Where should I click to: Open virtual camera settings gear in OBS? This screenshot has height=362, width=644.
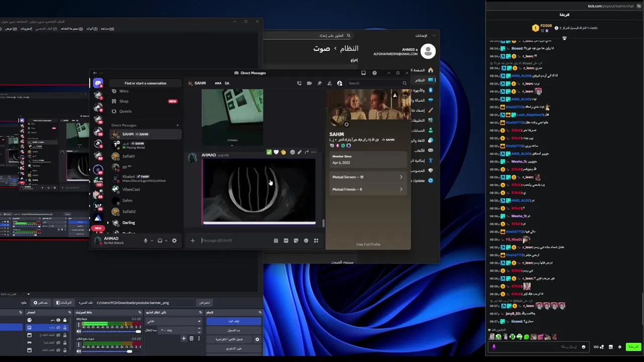tap(257, 339)
